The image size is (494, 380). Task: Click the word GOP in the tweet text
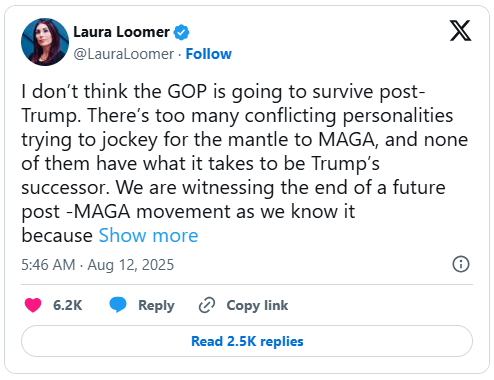187,91
